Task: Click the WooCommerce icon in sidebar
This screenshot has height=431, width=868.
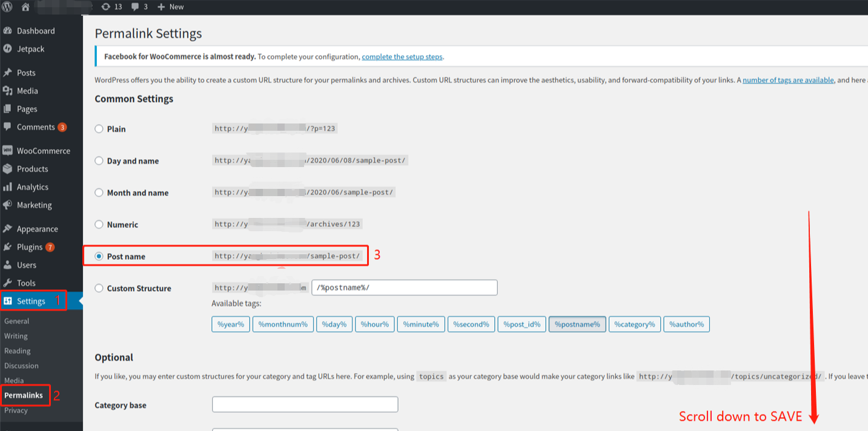Action: (7, 151)
